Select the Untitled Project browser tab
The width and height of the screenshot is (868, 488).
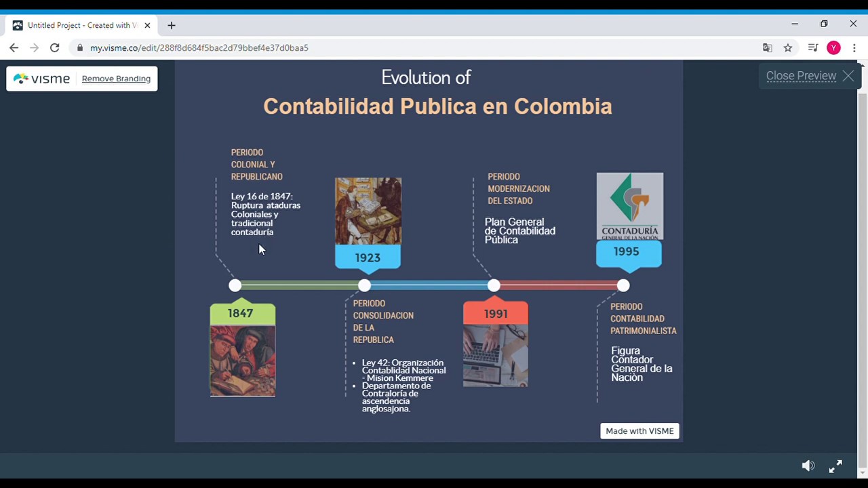click(x=81, y=25)
